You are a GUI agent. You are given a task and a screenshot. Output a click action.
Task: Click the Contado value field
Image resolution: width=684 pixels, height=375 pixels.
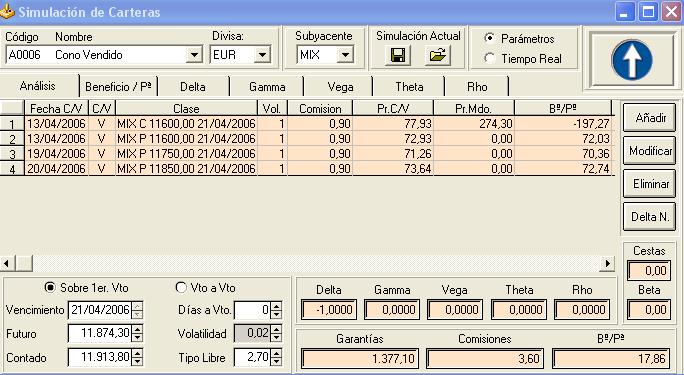[100, 358]
